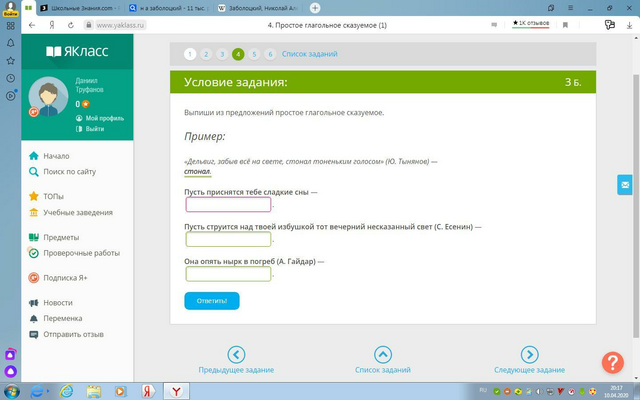
Task: Click the answer field for the first sentence
Action: click(228, 204)
